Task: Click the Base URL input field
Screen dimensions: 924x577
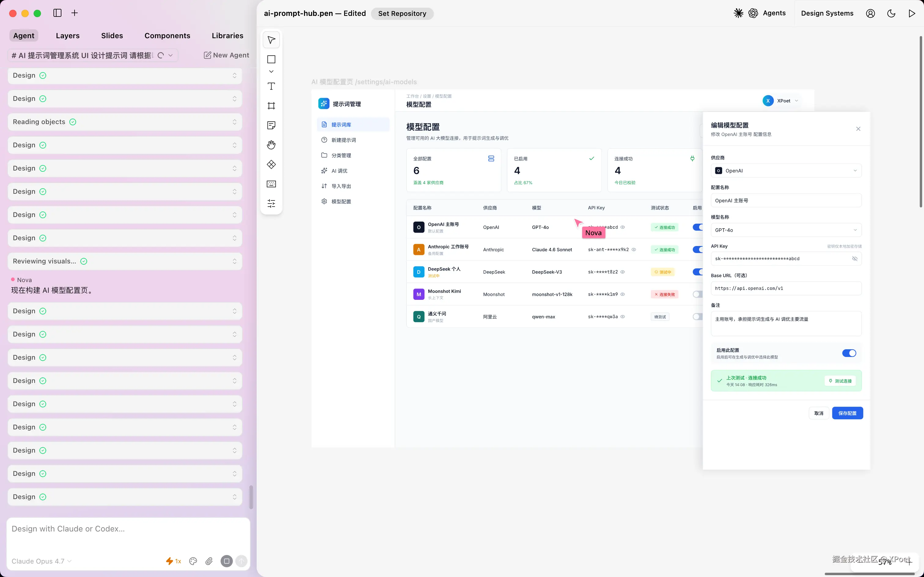Action: click(x=786, y=288)
